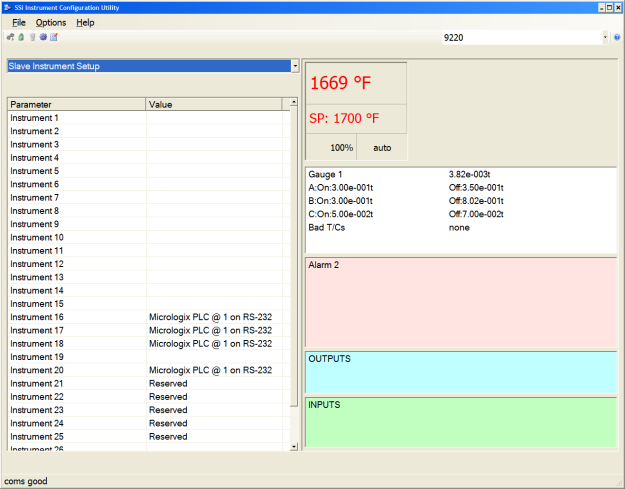This screenshot has width=625, height=489.
Task: Click the blue help icon beside the 9220 field
Action: coord(617,37)
